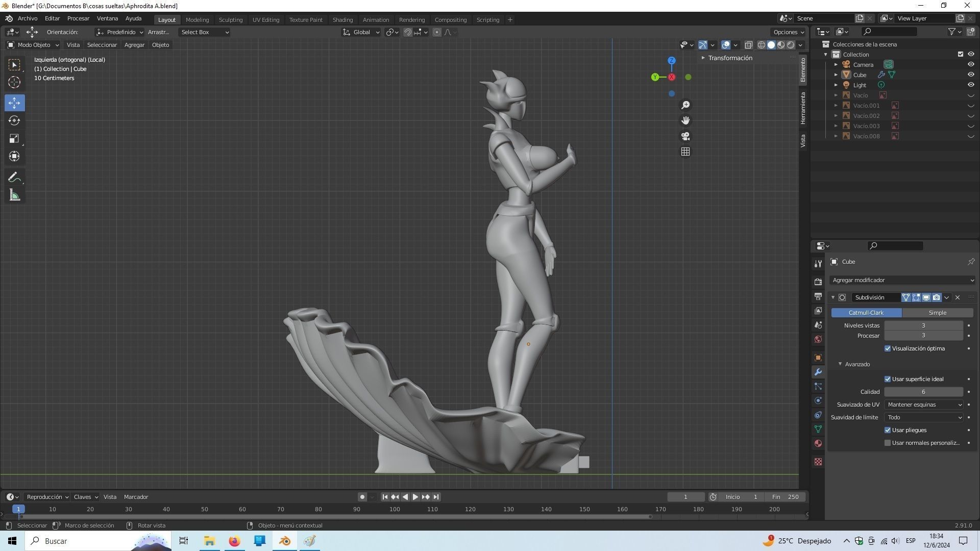The height and width of the screenshot is (551, 980).
Task: Switch to the Sculpting workspace tab
Action: pyautogui.click(x=231, y=20)
